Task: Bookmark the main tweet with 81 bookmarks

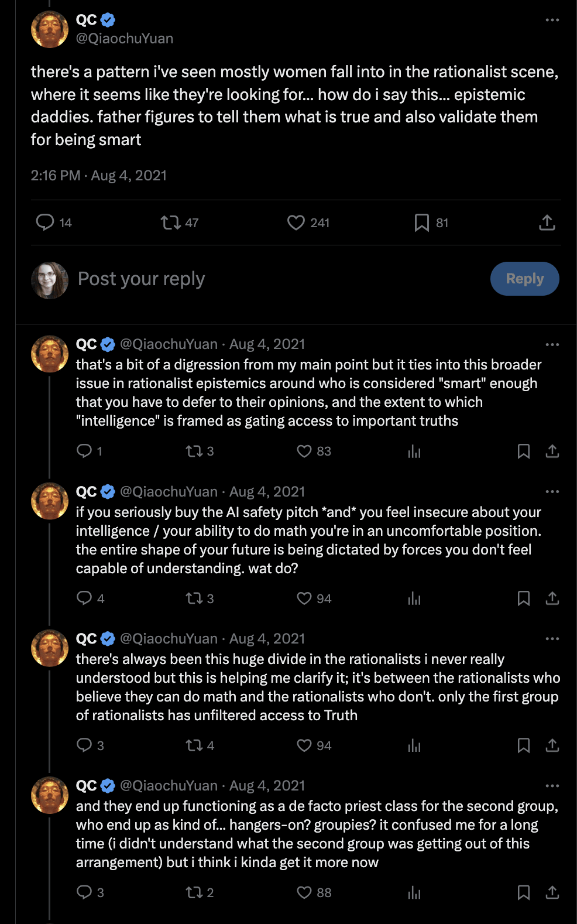Action: (x=421, y=223)
